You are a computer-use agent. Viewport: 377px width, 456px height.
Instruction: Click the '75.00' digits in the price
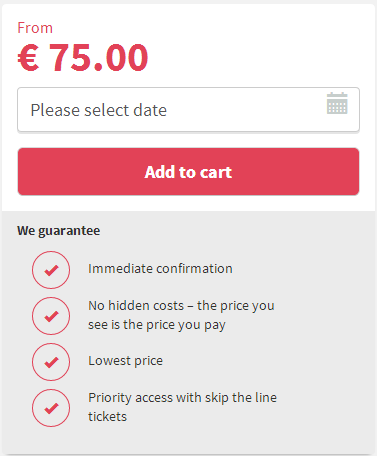[99, 58]
